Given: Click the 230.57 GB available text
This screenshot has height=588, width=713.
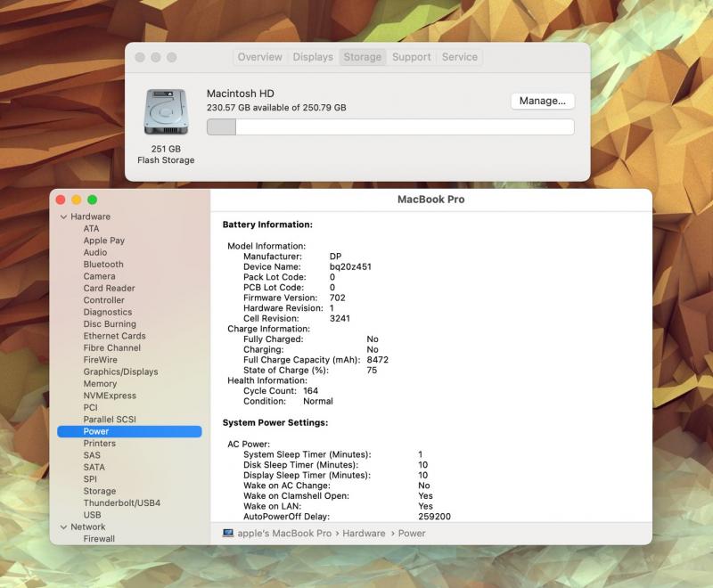Looking at the screenshot, I should tap(276, 108).
